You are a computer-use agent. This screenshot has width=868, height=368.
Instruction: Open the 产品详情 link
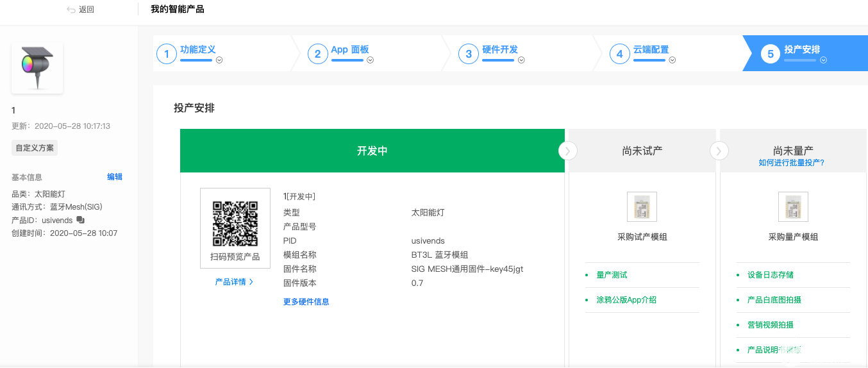click(x=234, y=282)
